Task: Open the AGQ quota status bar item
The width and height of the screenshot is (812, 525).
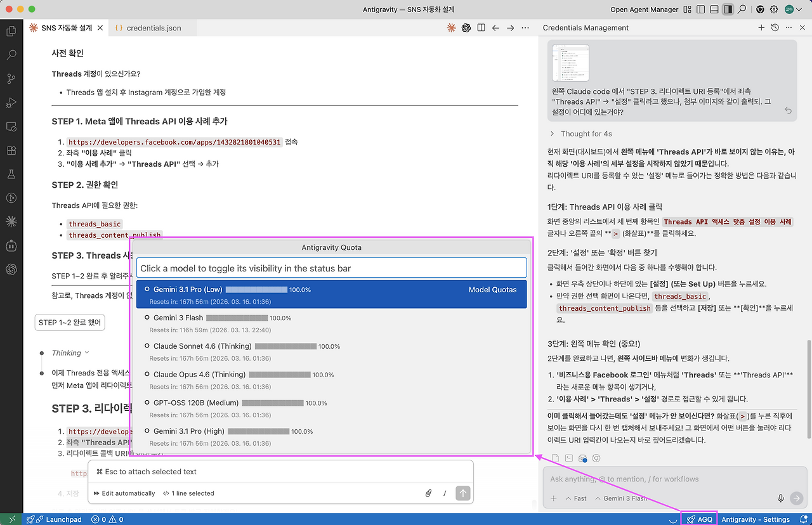Action: pyautogui.click(x=699, y=519)
